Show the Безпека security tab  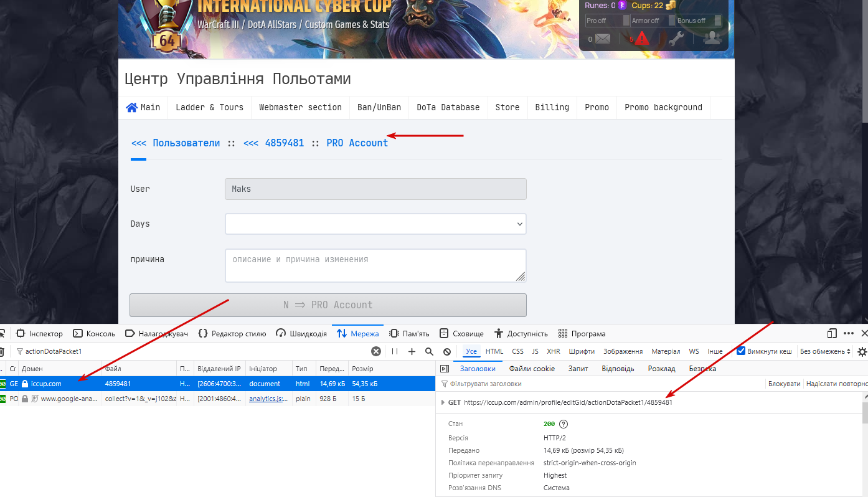[702, 369]
